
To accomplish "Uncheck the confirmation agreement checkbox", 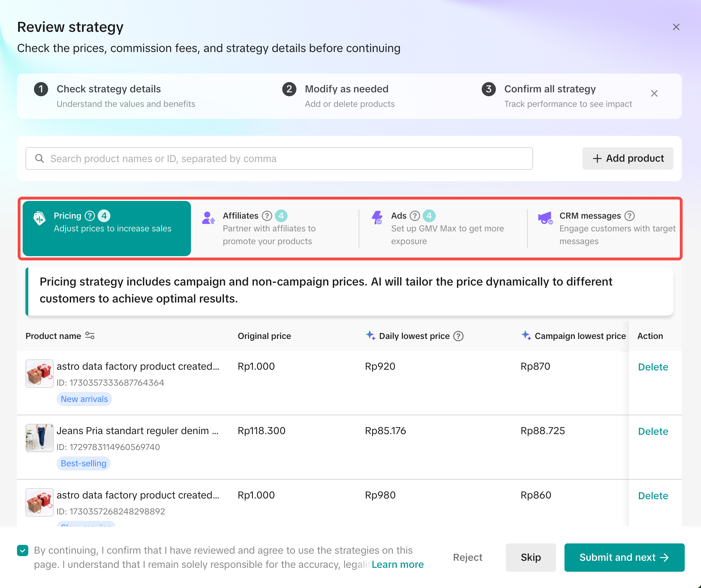I will [x=23, y=550].
